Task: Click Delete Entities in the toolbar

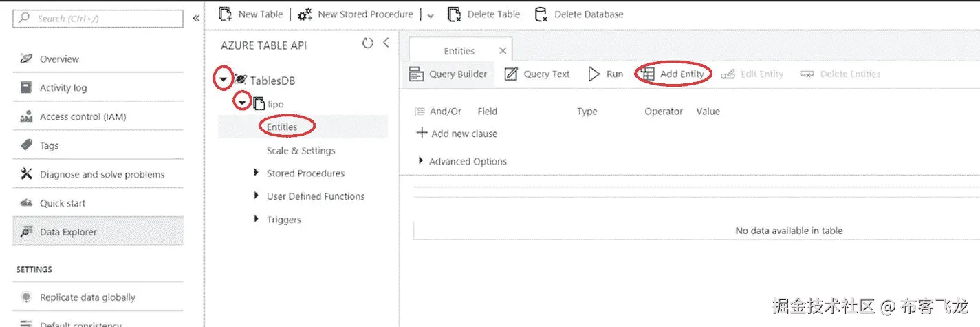Action: click(840, 74)
